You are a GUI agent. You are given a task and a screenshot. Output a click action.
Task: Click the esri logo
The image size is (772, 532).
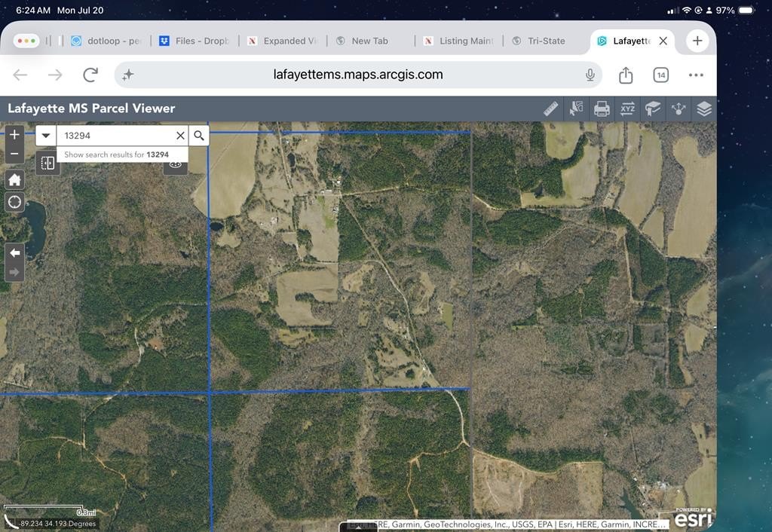point(693,517)
